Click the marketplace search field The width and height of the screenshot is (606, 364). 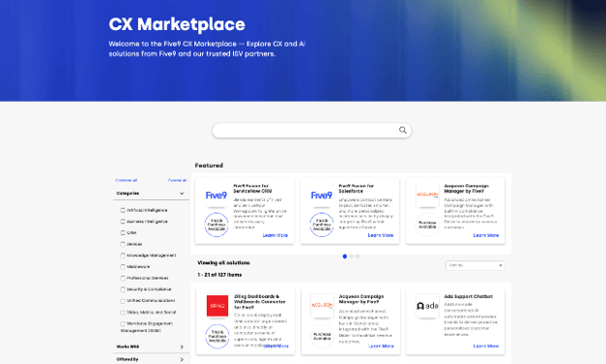click(x=312, y=130)
